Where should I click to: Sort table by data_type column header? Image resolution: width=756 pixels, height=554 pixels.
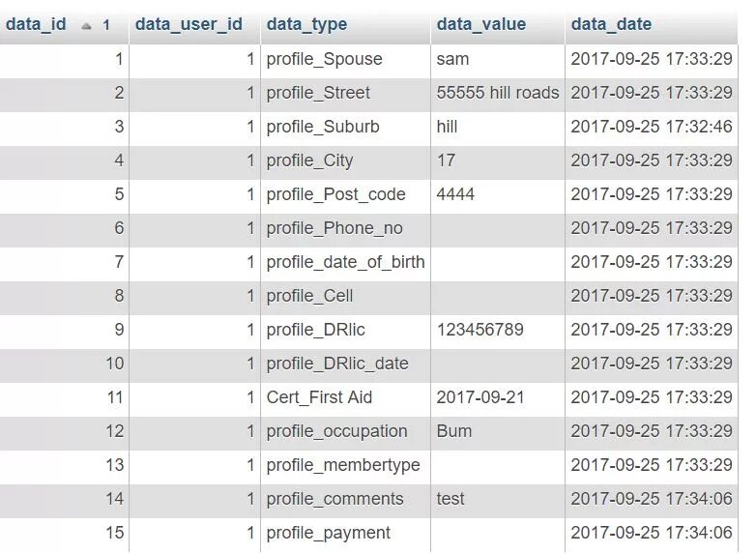click(x=306, y=24)
